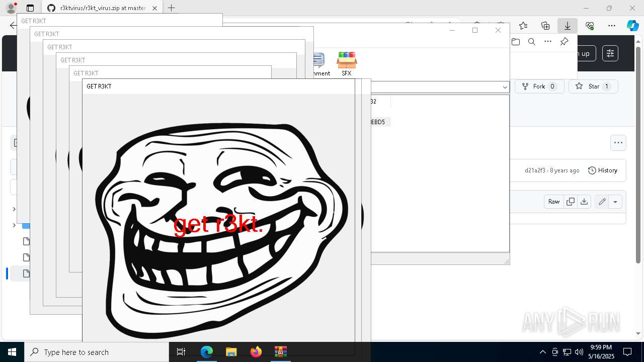The height and width of the screenshot is (362, 644).
Task: Click the red 'get r3kt.' text
Action: [x=218, y=224]
